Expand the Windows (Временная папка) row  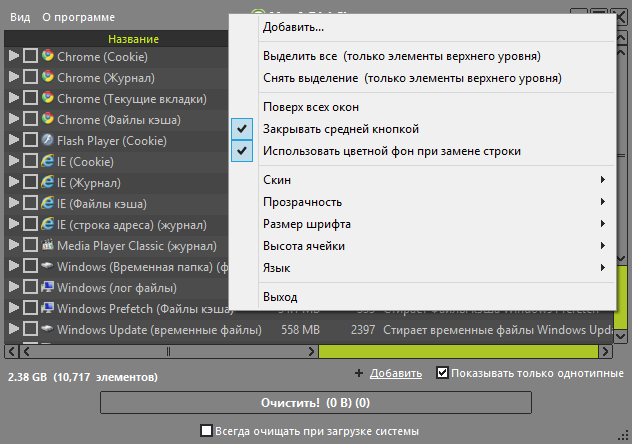14,266
